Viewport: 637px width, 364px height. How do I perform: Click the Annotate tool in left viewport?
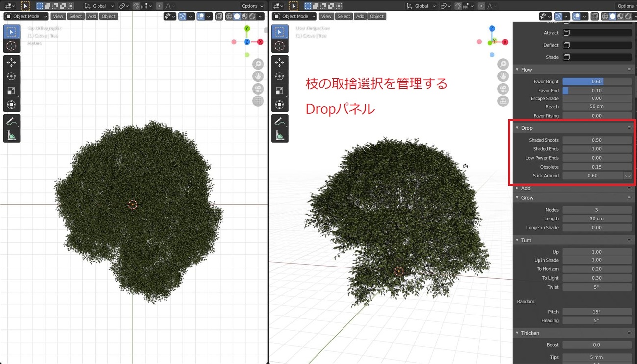(11, 121)
